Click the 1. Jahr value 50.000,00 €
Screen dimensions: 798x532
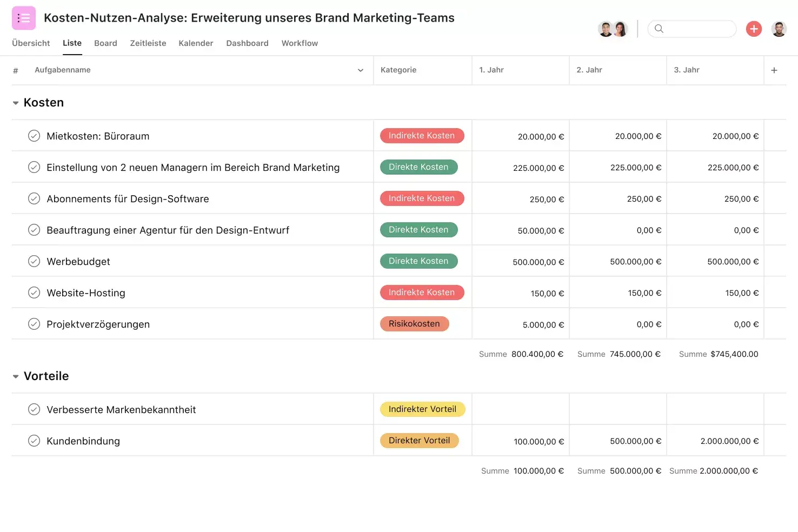541,231
